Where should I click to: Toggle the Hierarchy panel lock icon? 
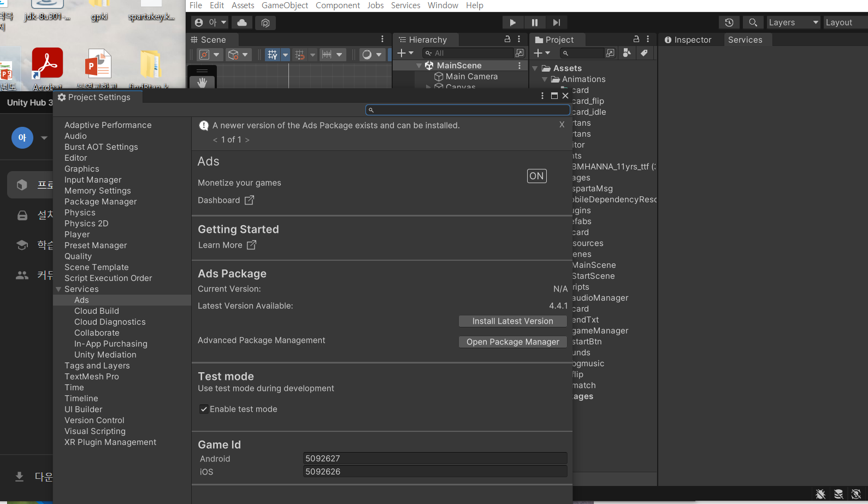tap(507, 39)
